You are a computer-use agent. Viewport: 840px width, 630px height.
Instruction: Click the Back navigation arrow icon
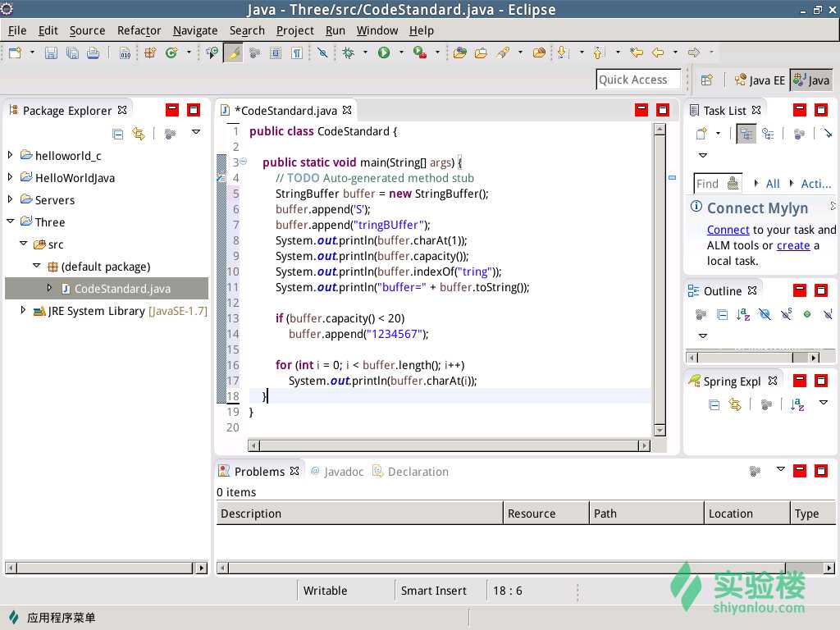658,52
